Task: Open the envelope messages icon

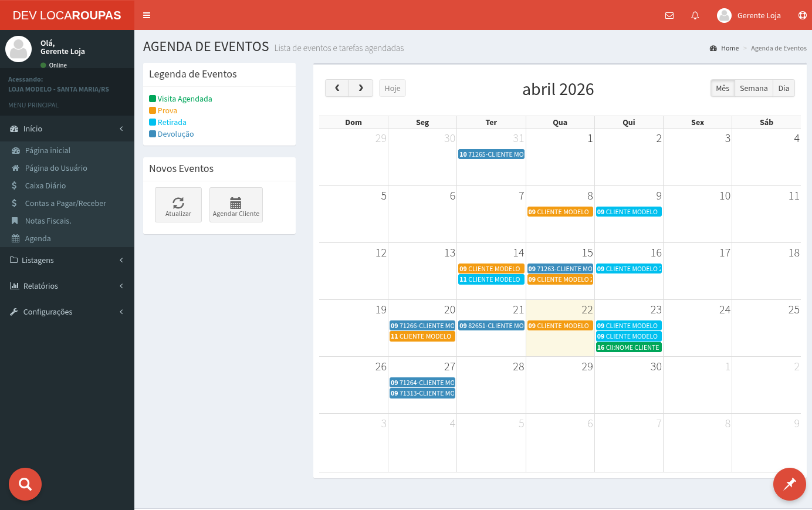Action: tap(669, 16)
